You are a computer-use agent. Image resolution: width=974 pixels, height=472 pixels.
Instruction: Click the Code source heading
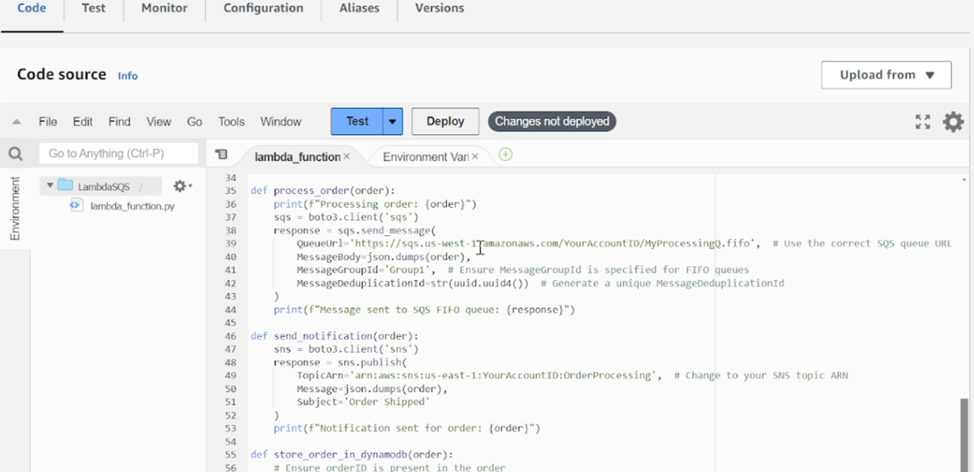(61, 75)
